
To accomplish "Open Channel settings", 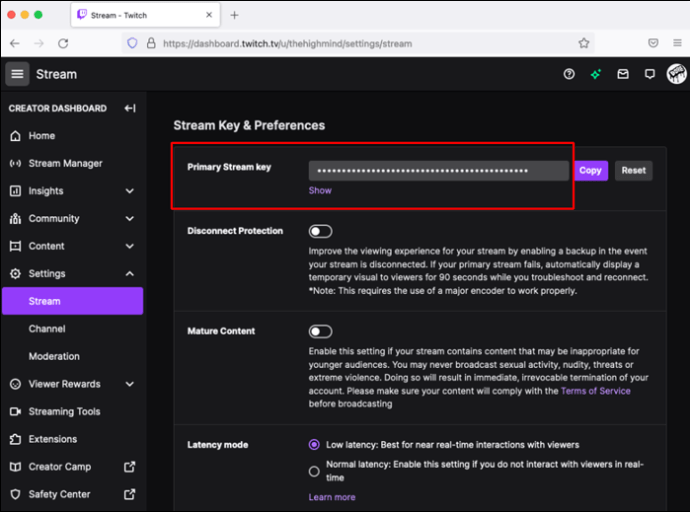I will (47, 329).
